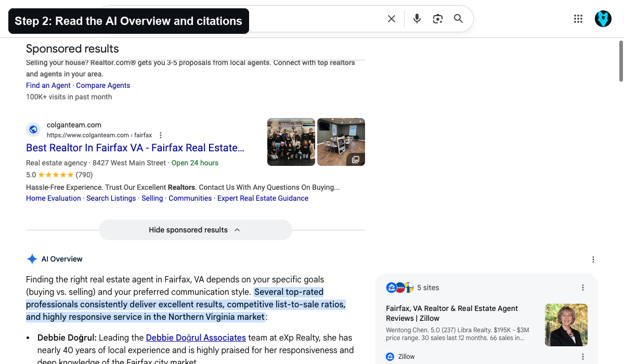Click the Wentong Chen Libra Realty snippet
Viewport: 624px width, 364px height.
tap(458, 334)
